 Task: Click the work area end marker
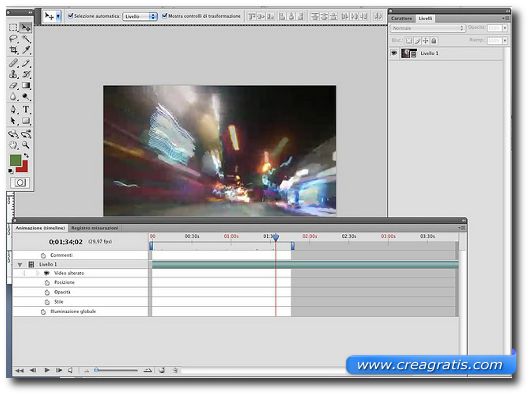pyautogui.click(x=293, y=246)
